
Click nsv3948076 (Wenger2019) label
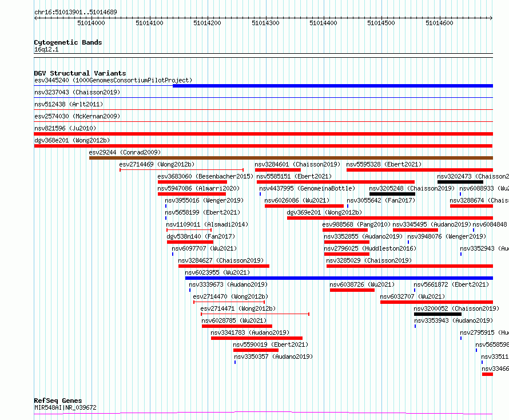447,236
